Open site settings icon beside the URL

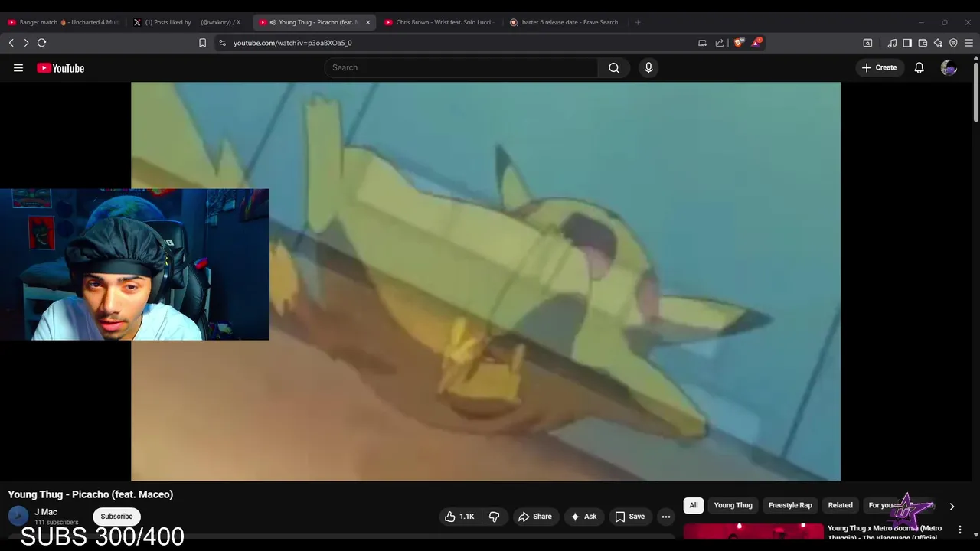click(x=222, y=43)
